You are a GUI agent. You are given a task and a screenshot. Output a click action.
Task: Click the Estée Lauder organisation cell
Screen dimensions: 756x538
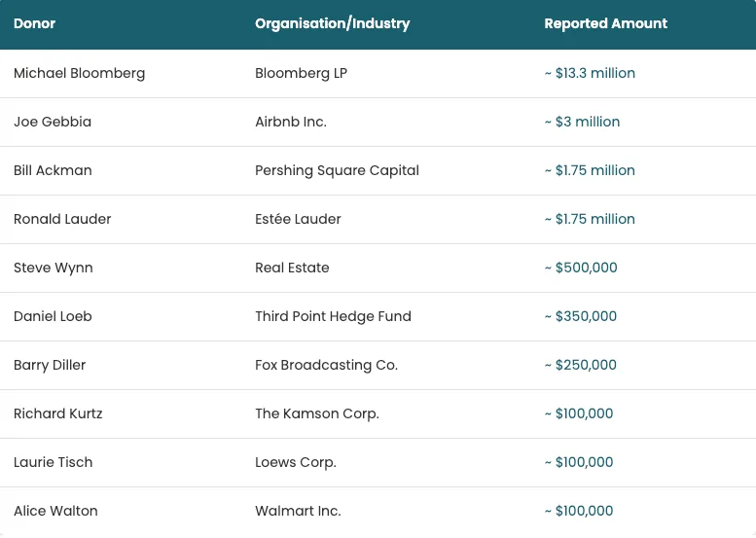(298, 219)
